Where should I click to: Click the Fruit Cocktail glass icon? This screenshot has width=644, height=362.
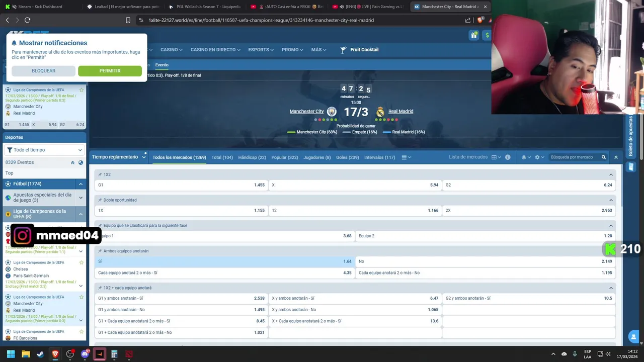[343, 50]
